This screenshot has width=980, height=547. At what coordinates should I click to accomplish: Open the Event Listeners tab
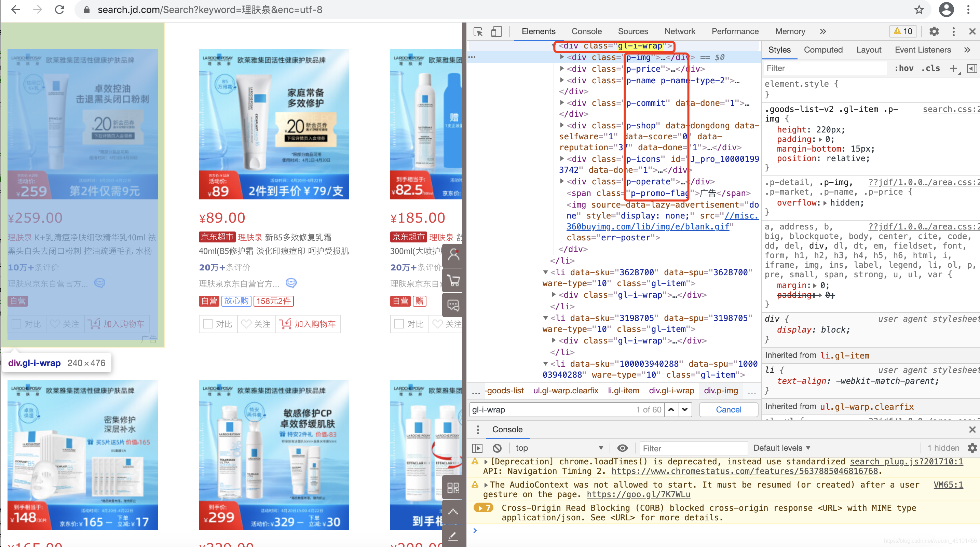tap(923, 50)
